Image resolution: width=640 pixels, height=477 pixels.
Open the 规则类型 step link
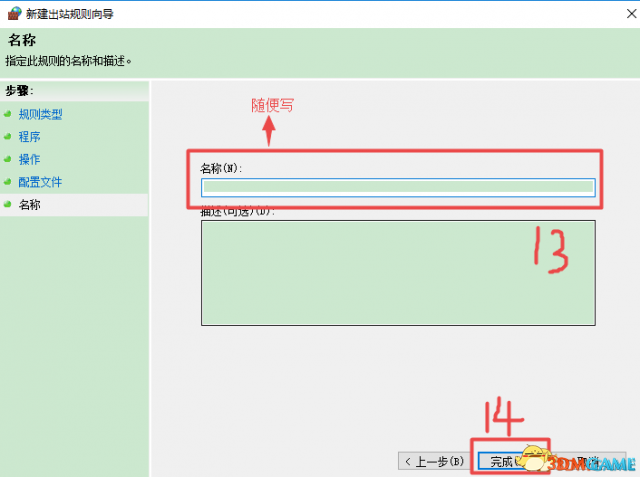(40, 114)
